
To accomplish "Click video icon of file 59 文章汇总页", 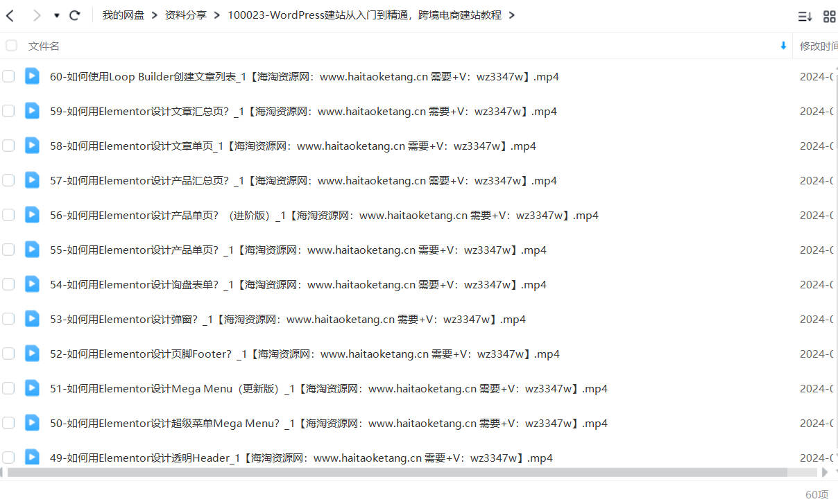I will (x=32, y=110).
